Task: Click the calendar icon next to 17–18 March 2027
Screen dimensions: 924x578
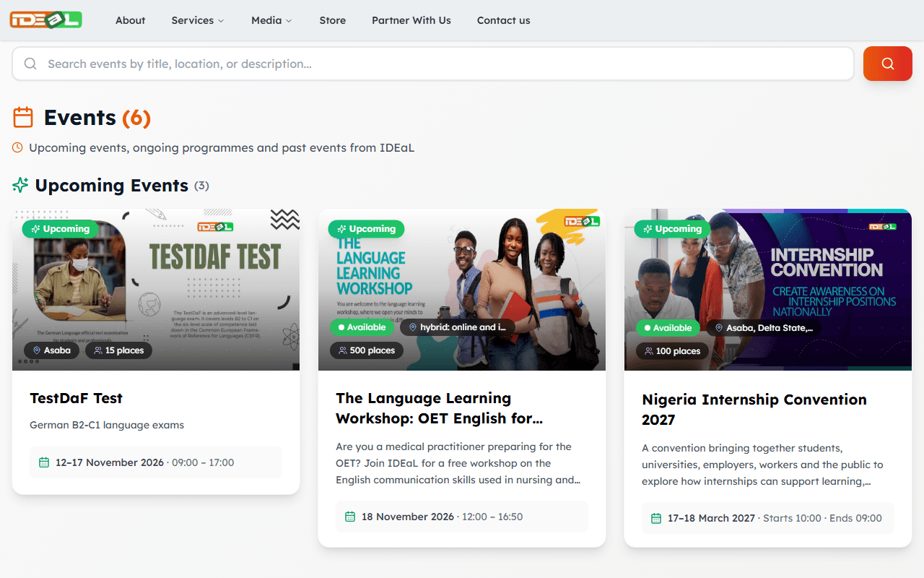Action: [x=656, y=518]
